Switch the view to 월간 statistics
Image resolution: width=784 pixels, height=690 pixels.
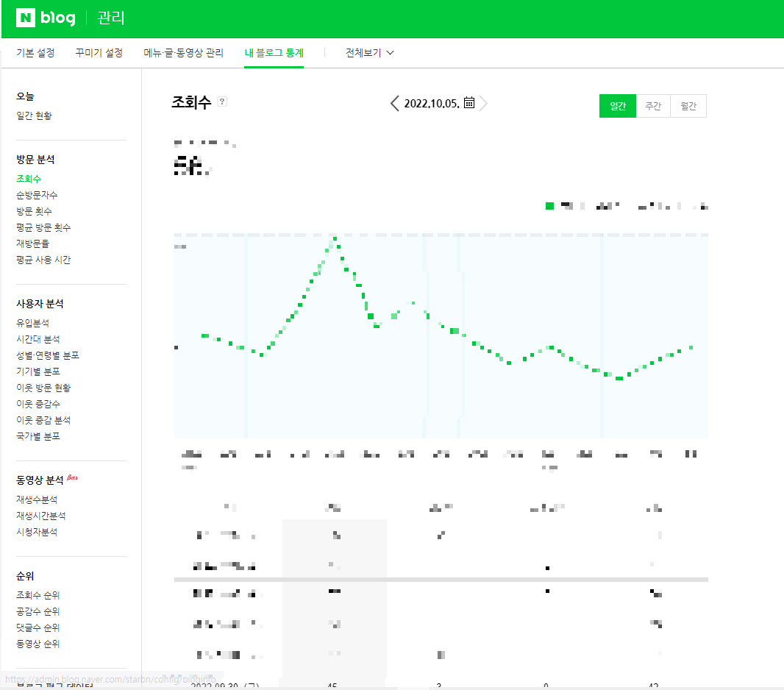(x=688, y=106)
